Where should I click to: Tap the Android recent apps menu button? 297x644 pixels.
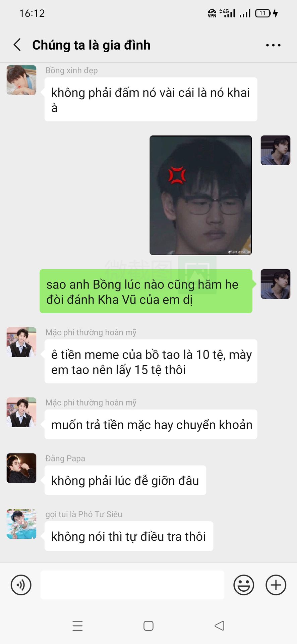point(77,626)
